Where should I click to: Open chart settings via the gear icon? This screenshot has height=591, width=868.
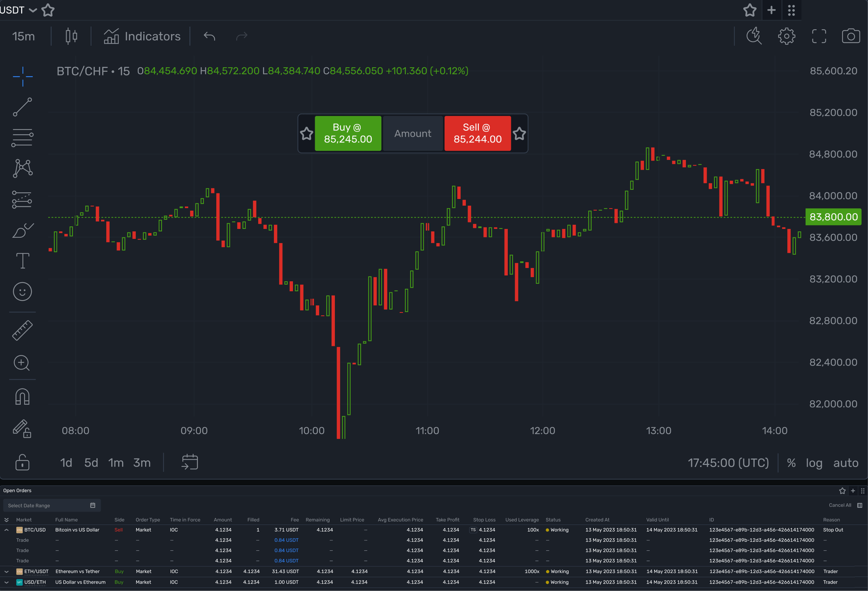pyautogui.click(x=787, y=36)
